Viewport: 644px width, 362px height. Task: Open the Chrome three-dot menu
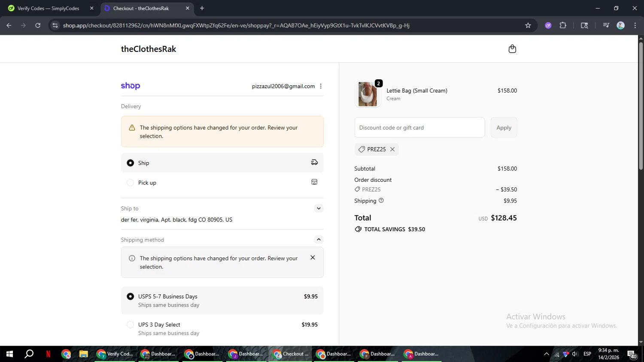[635, 25]
